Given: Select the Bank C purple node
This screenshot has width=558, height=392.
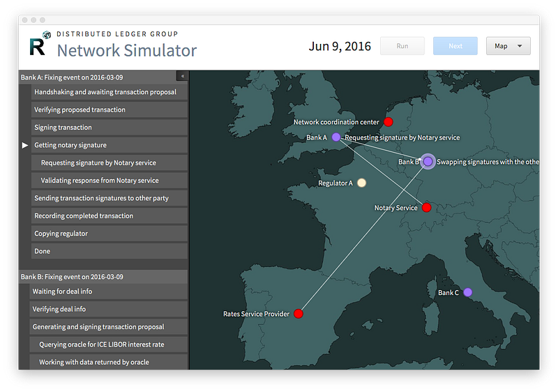Looking at the screenshot, I should pos(467,292).
